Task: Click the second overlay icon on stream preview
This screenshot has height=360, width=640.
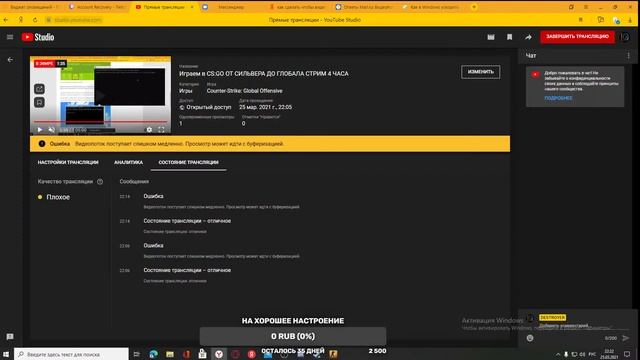Action: coord(39,102)
